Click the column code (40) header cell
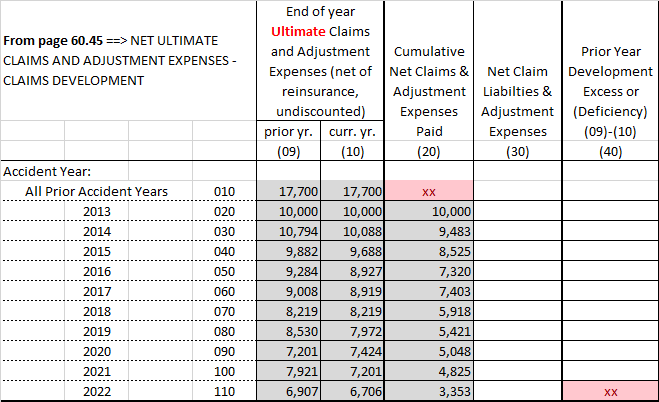 point(610,151)
